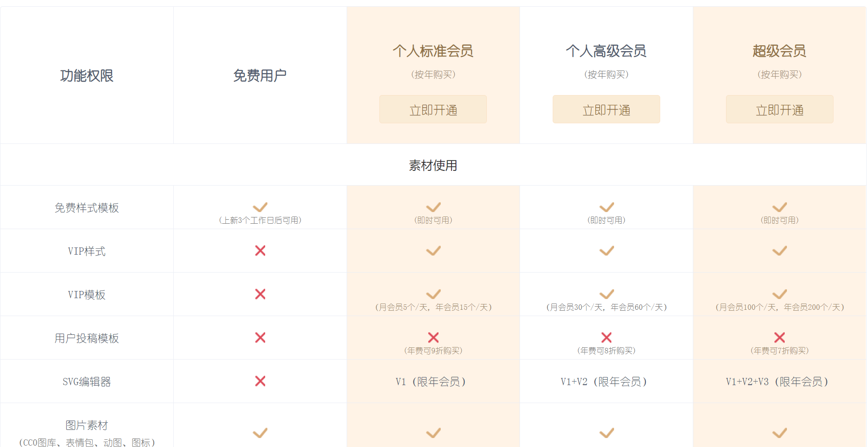Click the red X for VIP样式 under 免费用户
The width and height of the screenshot is (868, 447).
pos(260,251)
